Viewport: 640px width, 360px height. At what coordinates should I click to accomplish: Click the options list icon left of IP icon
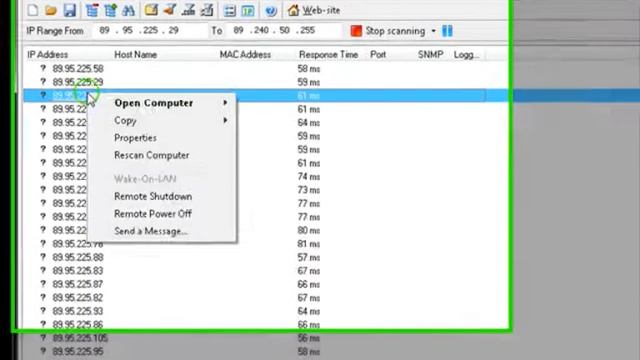click(x=230, y=11)
